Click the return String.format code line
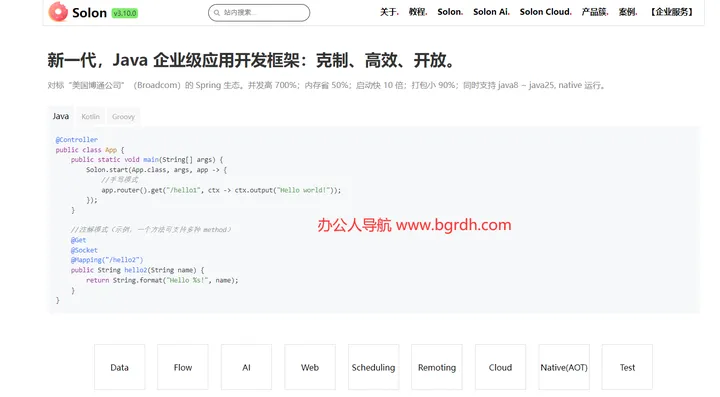 point(162,280)
